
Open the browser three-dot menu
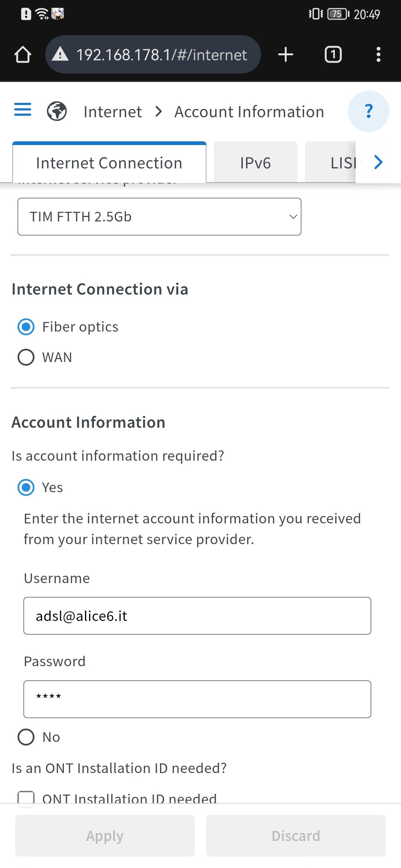click(378, 55)
